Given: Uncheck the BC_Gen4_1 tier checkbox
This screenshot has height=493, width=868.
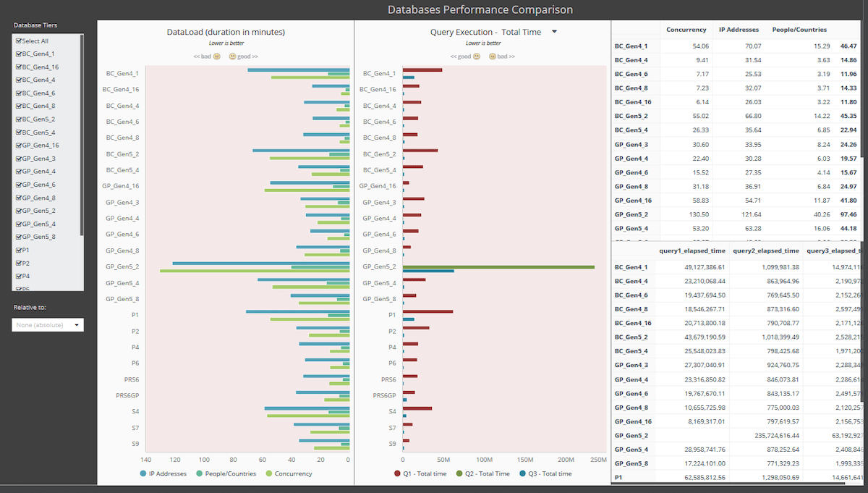Looking at the screenshot, I should tap(19, 54).
